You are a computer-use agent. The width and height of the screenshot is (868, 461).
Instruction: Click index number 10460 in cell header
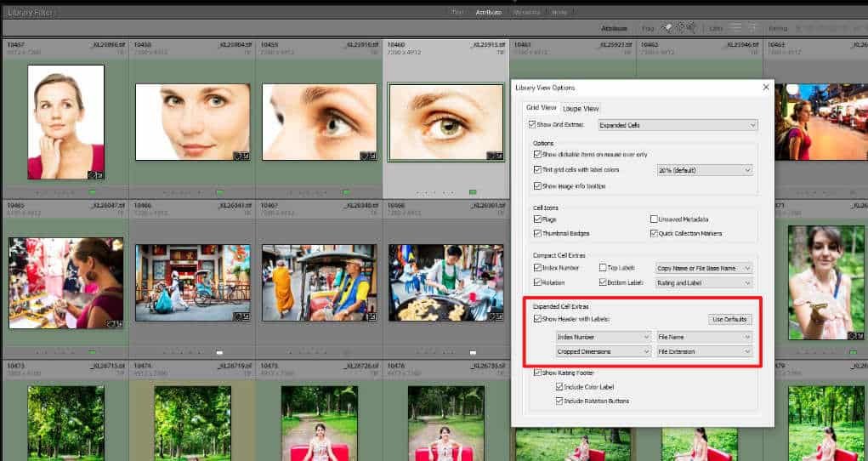[396, 44]
